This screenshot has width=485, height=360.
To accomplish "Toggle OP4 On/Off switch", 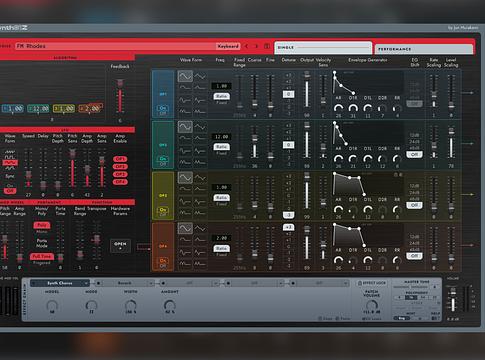I will pos(163,262).
